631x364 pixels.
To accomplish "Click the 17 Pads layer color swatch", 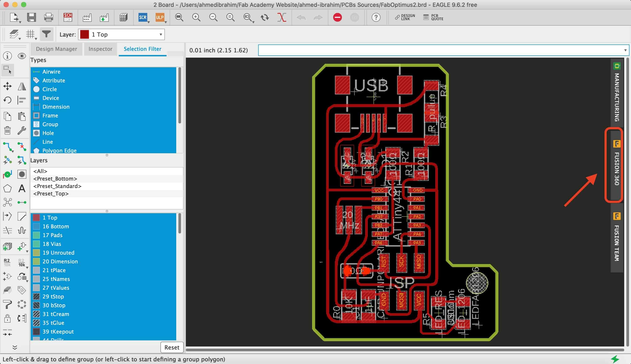I will coord(37,235).
